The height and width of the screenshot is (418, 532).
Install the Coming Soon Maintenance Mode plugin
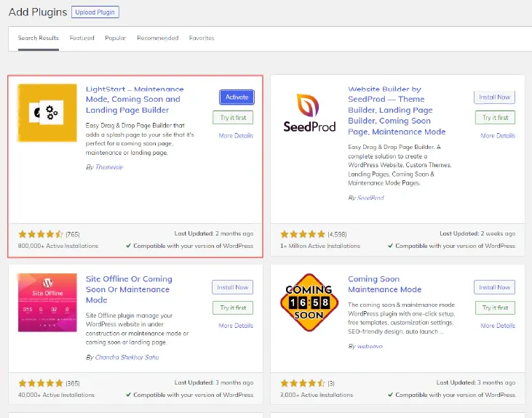pyautogui.click(x=494, y=287)
